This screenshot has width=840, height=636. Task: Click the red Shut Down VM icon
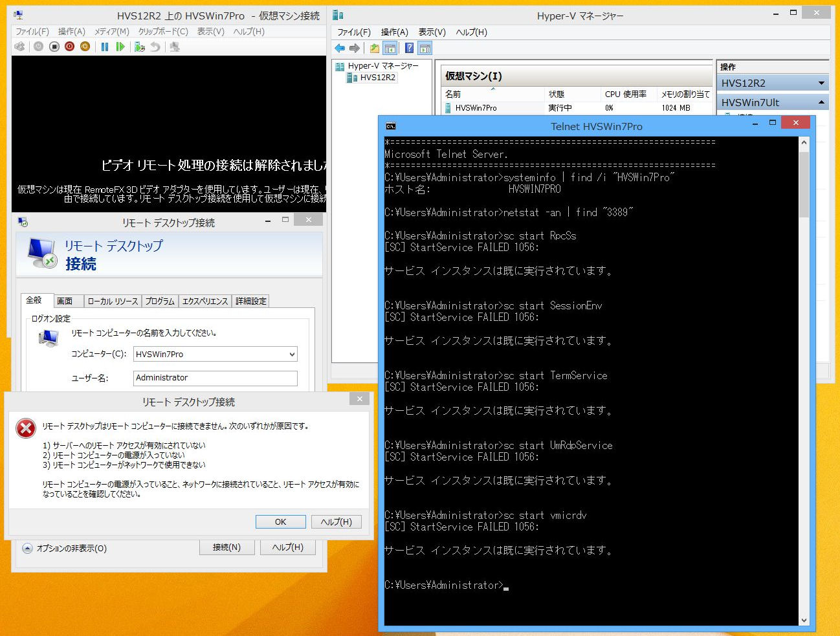coord(69,47)
